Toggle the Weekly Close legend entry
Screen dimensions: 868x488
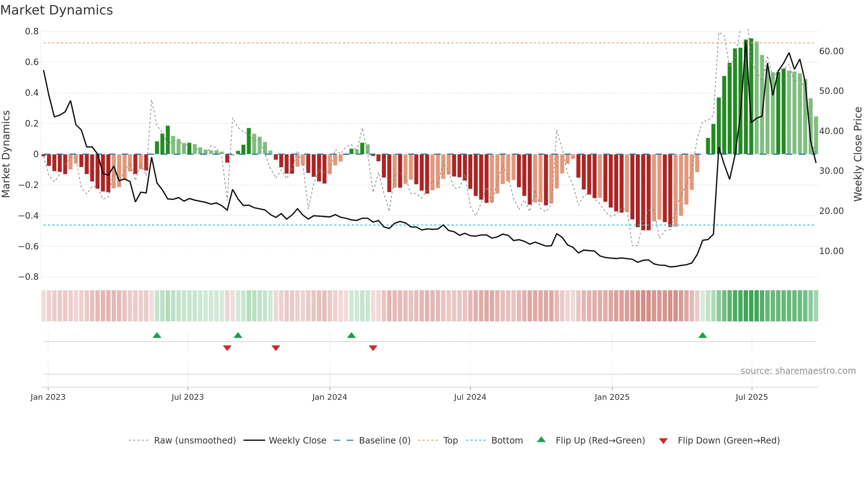coord(285,440)
